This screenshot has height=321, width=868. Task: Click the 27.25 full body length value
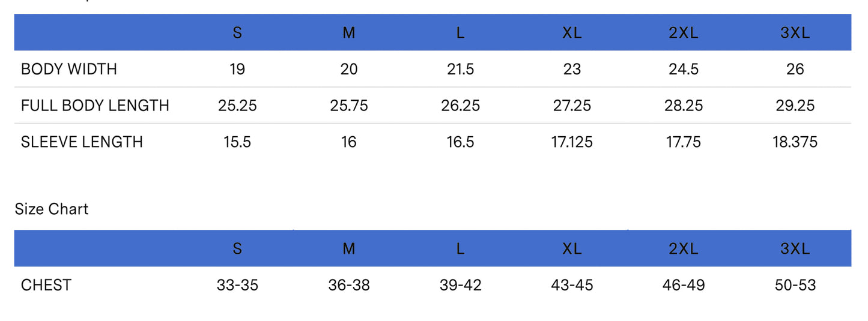point(572,106)
